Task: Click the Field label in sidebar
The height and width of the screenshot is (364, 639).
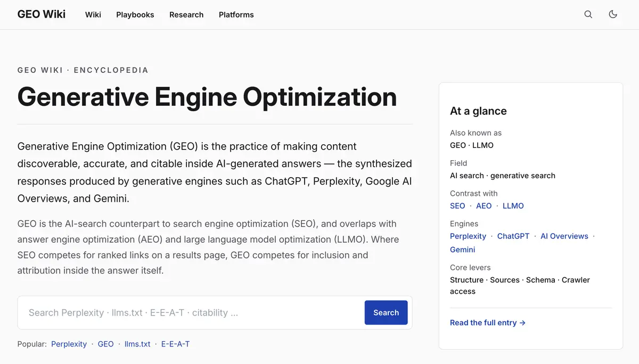Action: pos(458,163)
